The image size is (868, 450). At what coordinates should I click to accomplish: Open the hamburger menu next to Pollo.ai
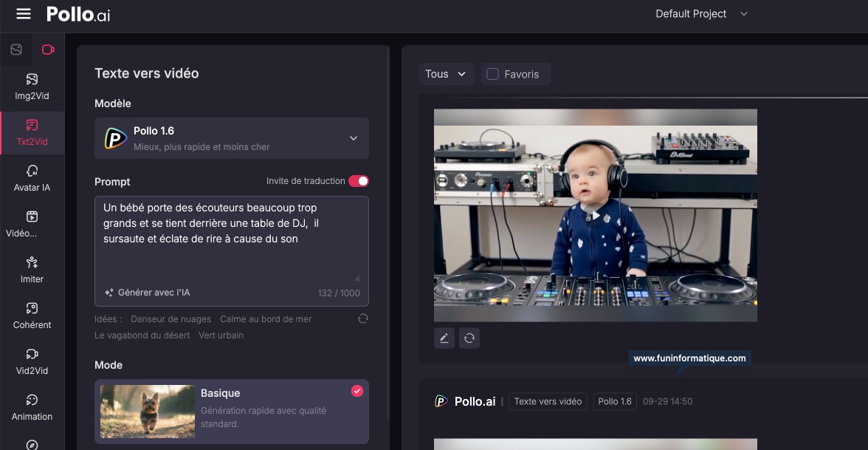(23, 13)
